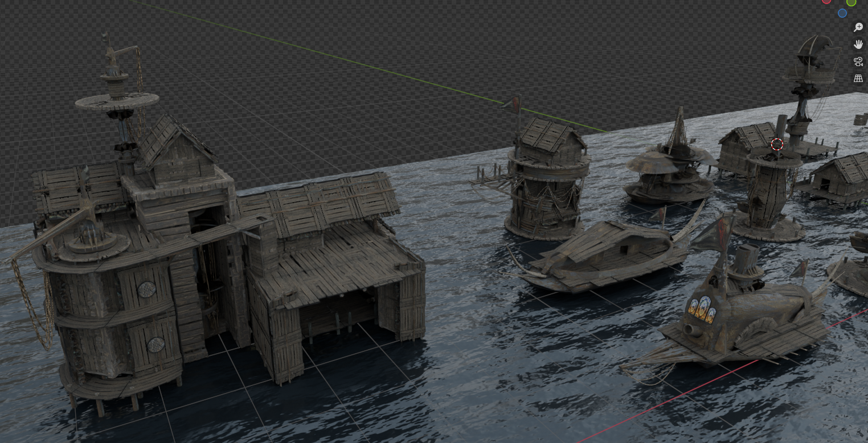Image resolution: width=868 pixels, height=443 pixels.
Task: Click the crane platform atop the large building
Action: pyautogui.click(x=117, y=101)
